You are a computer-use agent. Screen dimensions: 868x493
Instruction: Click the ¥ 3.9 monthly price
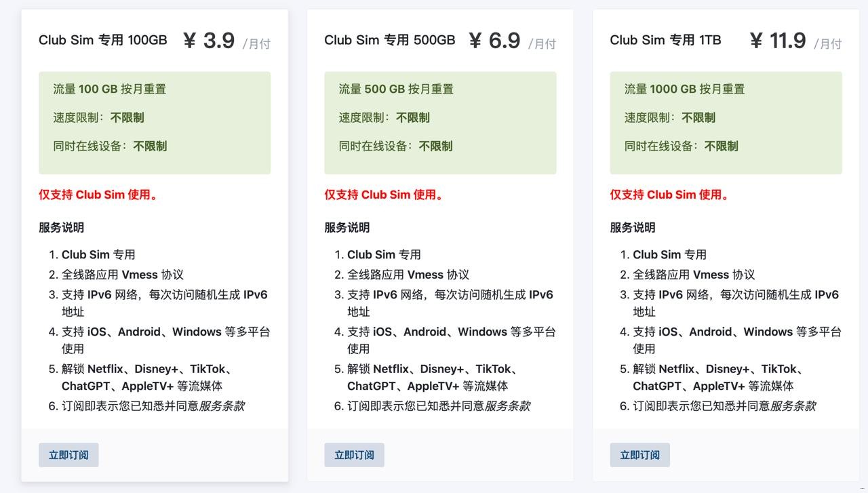[210, 41]
